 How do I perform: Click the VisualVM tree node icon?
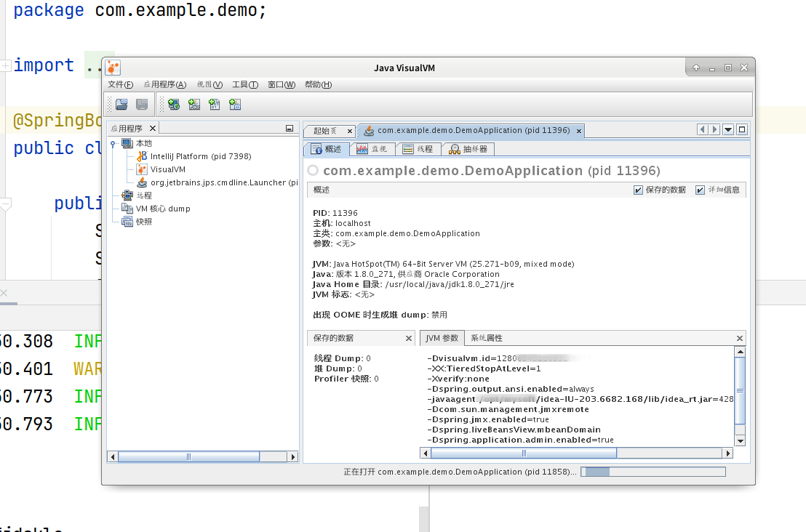point(142,169)
